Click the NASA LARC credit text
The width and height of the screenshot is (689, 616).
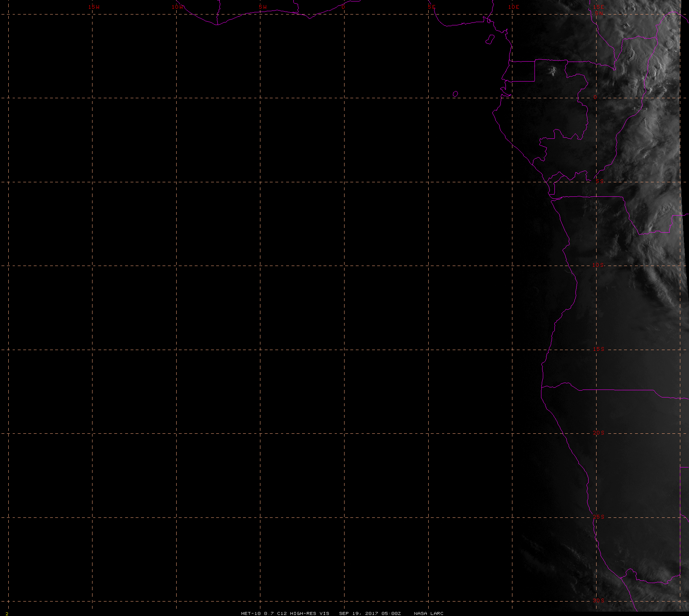(x=429, y=613)
